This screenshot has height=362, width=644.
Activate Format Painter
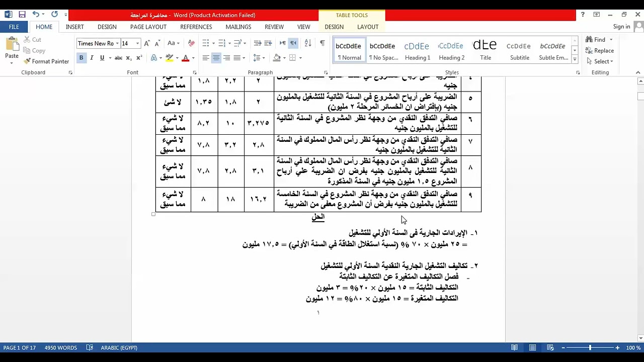(46, 61)
